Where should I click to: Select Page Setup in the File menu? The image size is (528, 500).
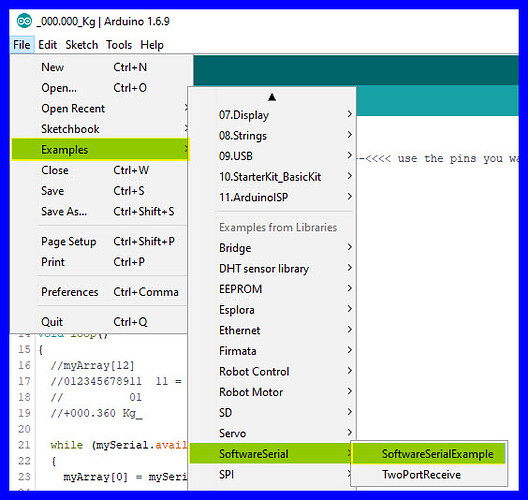pyautogui.click(x=99, y=241)
